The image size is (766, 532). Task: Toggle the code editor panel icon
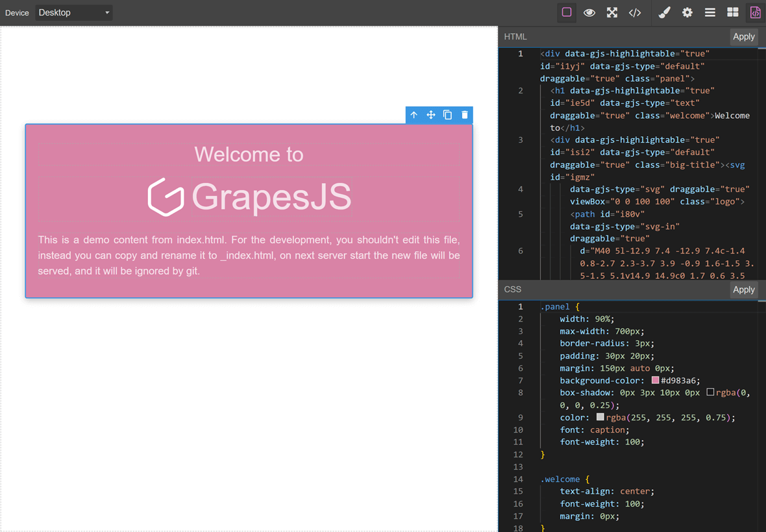755,13
